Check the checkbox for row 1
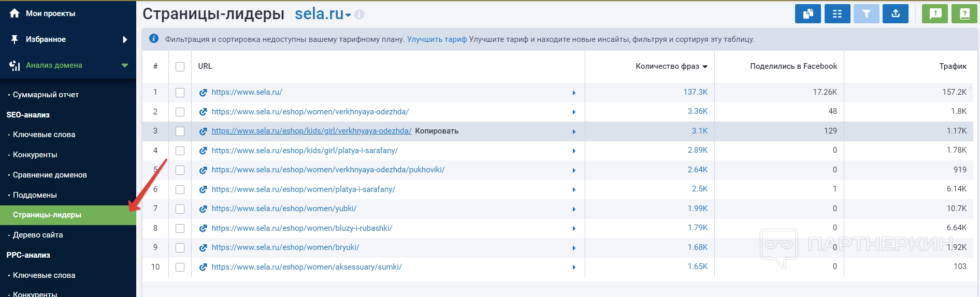This screenshot has width=980, height=297. tap(180, 93)
